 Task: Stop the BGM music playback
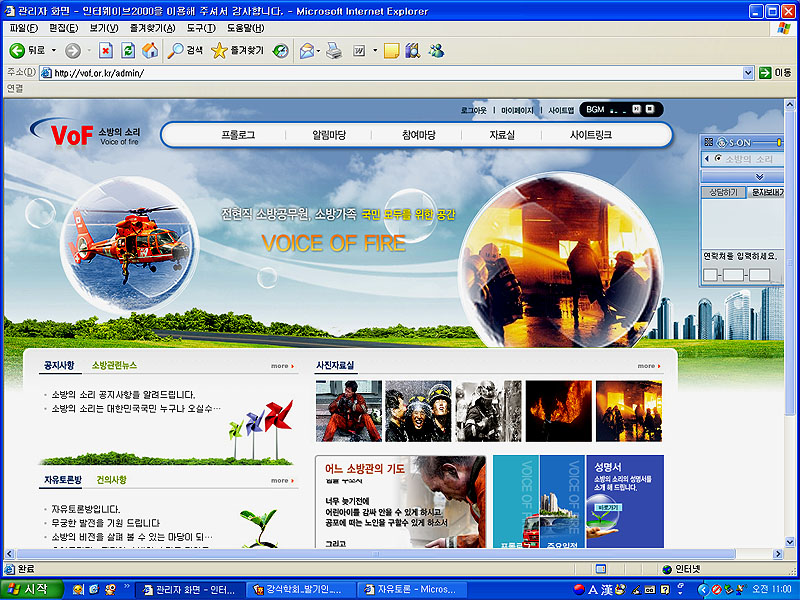[649, 109]
